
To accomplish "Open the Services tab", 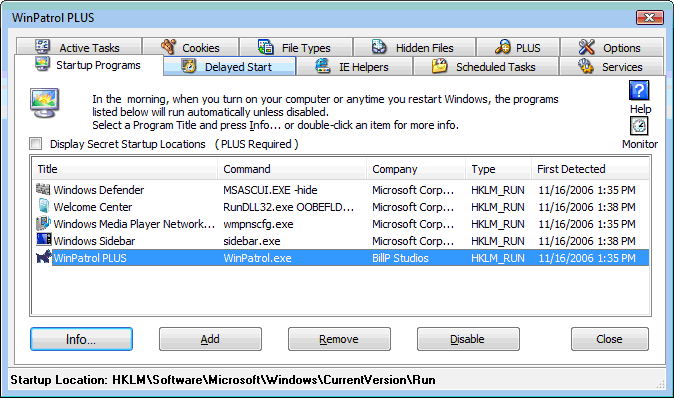I will pyautogui.click(x=611, y=67).
